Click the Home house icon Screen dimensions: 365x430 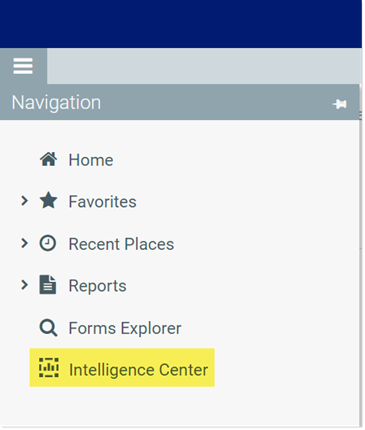pyautogui.click(x=49, y=159)
